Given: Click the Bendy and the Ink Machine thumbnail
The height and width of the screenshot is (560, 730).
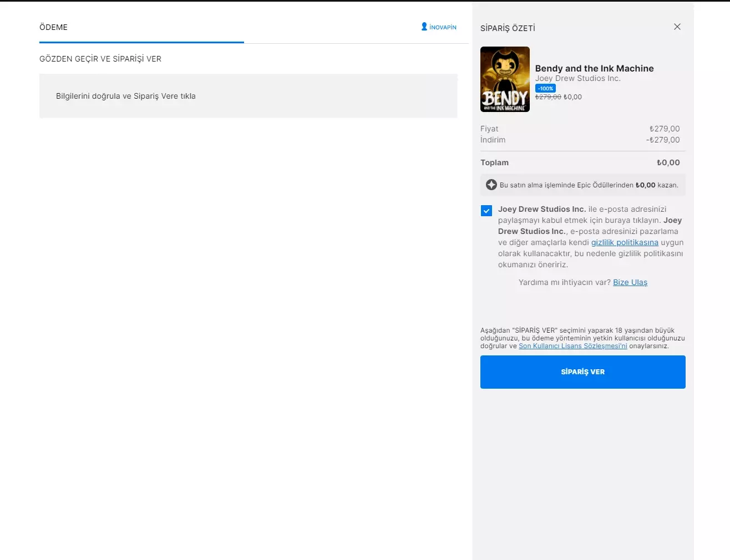Looking at the screenshot, I should pyautogui.click(x=505, y=79).
